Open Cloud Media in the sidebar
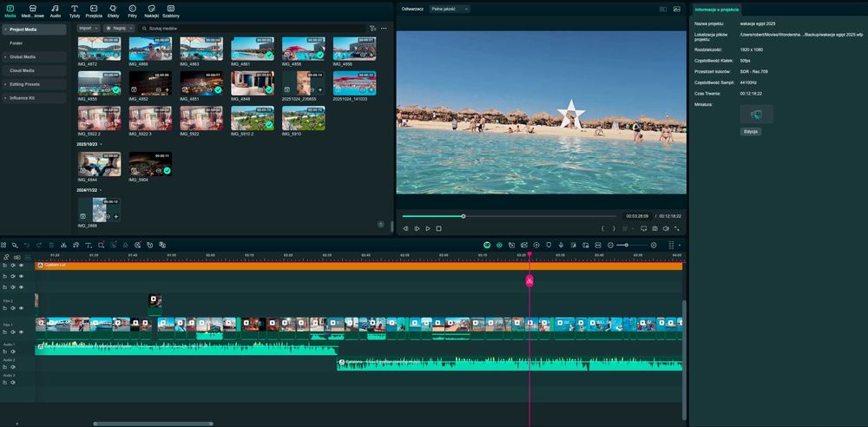The height and width of the screenshot is (427, 868). pyautogui.click(x=33, y=71)
